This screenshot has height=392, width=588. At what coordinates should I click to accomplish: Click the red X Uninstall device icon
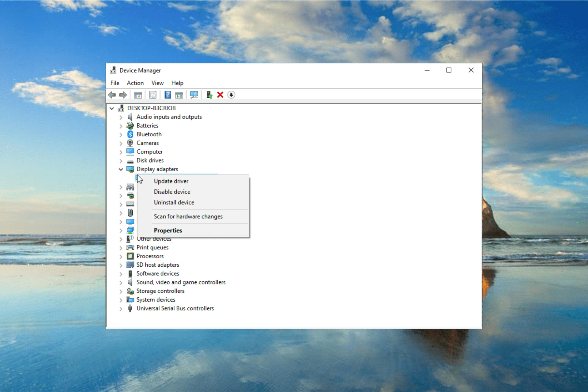tap(220, 95)
